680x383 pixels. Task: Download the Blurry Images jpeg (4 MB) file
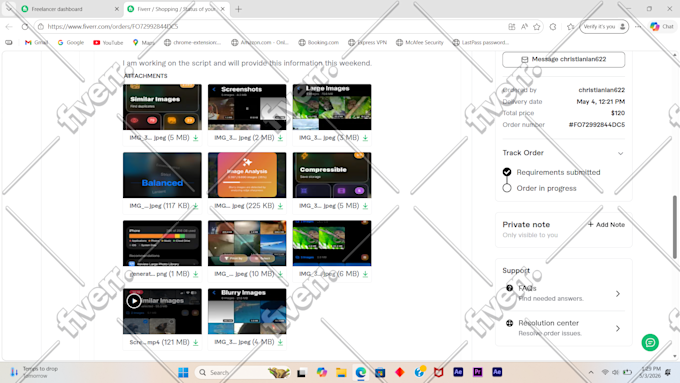281,342
